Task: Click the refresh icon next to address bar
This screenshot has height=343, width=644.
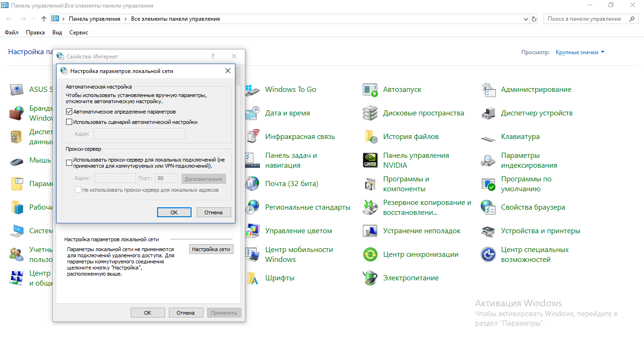Action: point(534,19)
